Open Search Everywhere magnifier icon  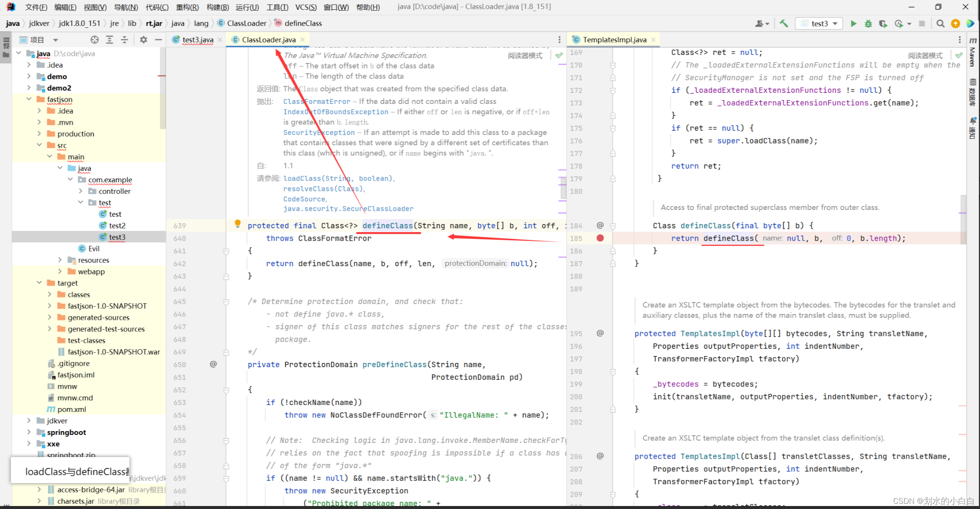click(940, 23)
